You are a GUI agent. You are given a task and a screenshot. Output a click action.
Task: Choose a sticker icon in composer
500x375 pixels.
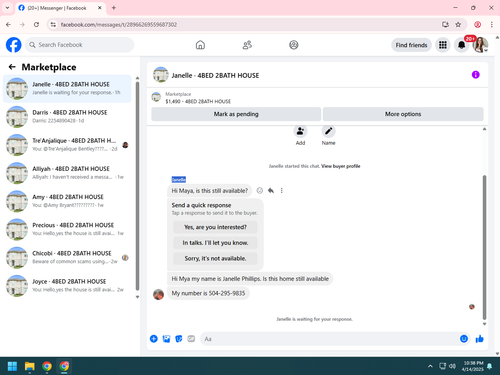(x=179, y=339)
